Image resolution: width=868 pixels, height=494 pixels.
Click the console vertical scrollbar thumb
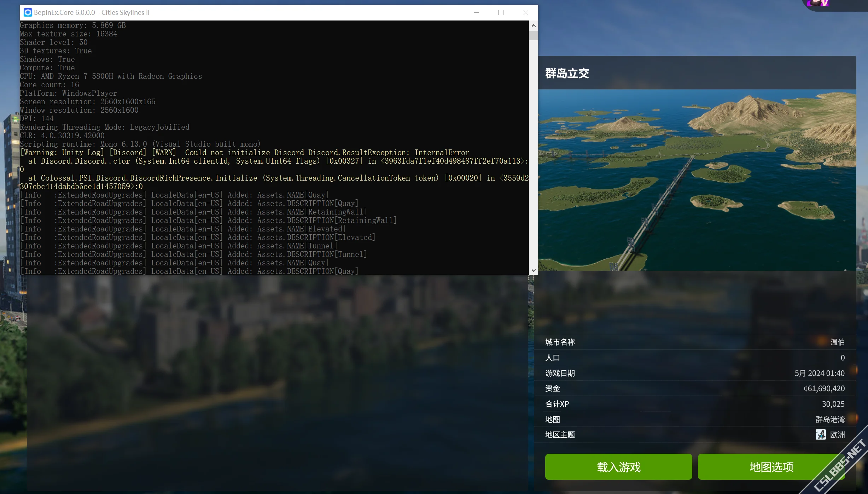pyautogui.click(x=534, y=36)
